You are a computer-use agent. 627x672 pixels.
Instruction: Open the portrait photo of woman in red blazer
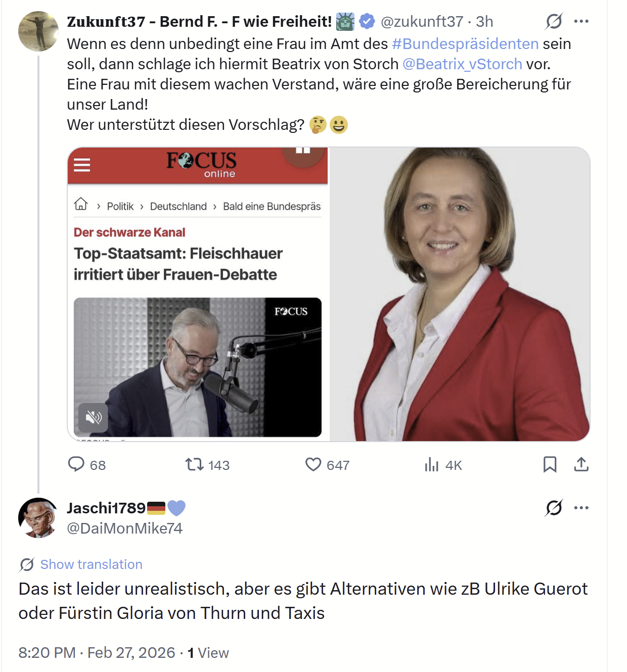pos(460,294)
